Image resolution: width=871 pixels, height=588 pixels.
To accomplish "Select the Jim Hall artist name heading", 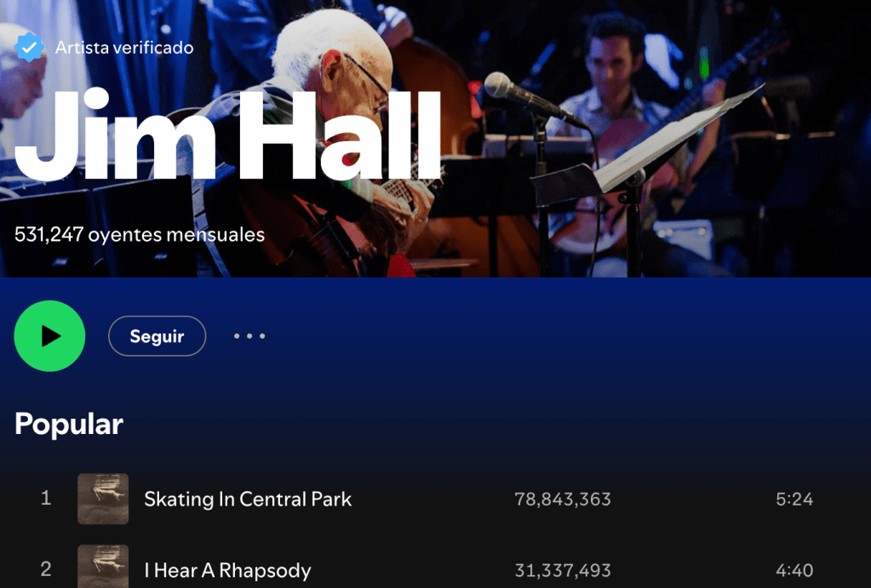I will coord(227,135).
